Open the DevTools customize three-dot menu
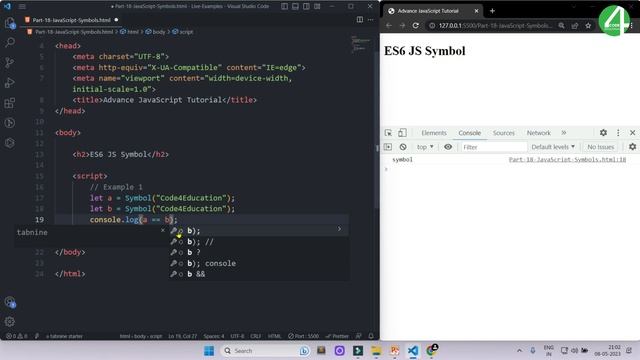The height and width of the screenshot is (360, 640). tap(618, 133)
